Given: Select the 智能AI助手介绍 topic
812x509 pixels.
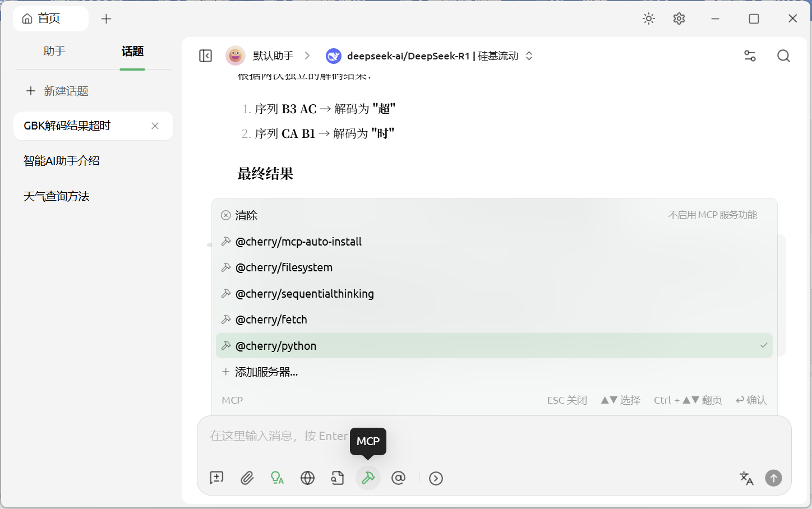Looking at the screenshot, I should (x=62, y=160).
